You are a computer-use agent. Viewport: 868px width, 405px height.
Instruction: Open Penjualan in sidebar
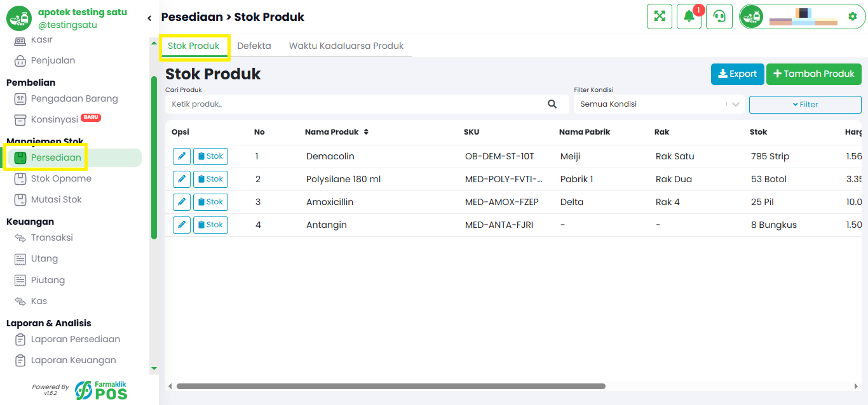coord(53,60)
